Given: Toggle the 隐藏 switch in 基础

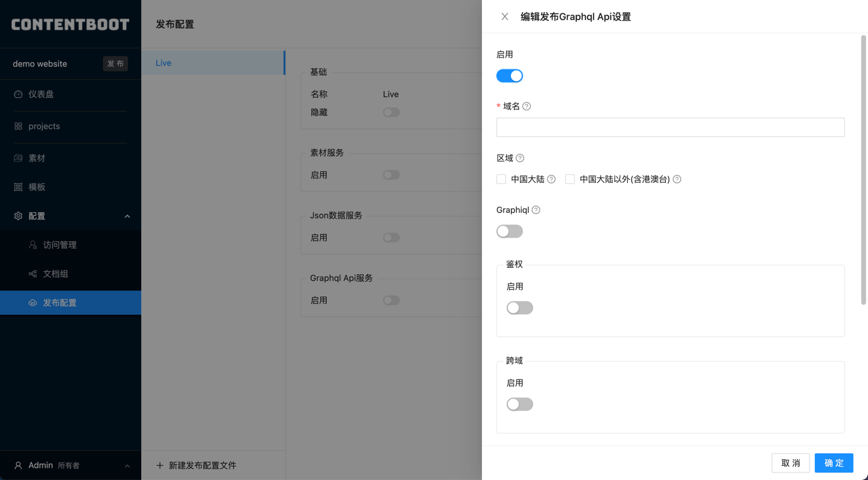Looking at the screenshot, I should coord(391,112).
